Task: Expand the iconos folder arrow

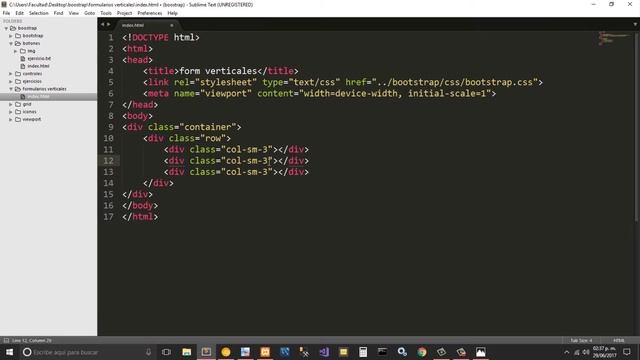Action: click(11, 112)
